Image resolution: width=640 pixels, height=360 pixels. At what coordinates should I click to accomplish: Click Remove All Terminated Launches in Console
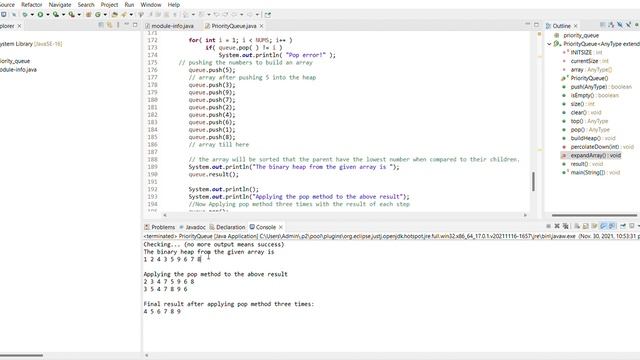[x=566, y=226]
